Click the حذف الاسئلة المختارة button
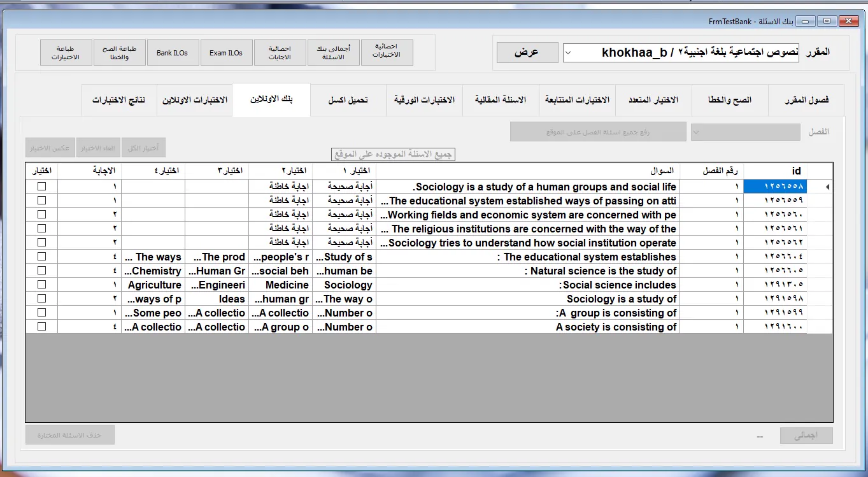This screenshot has width=868, height=477. click(70, 435)
